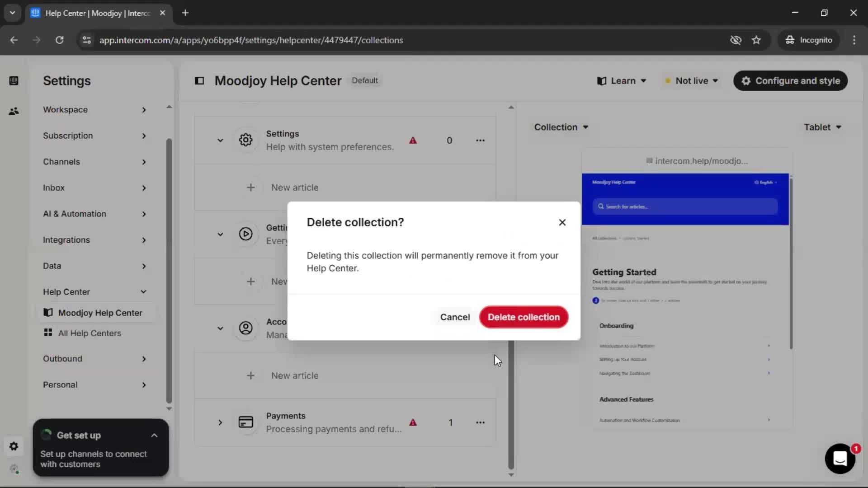This screenshot has height=488, width=868.
Task: Click warning triangle on Payments collection
Action: pyautogui.click(x=413, y=422)
